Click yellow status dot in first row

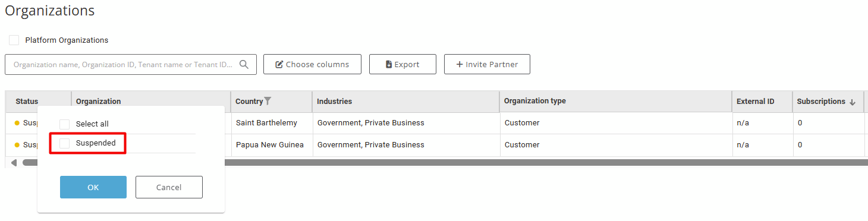[17, 123]
